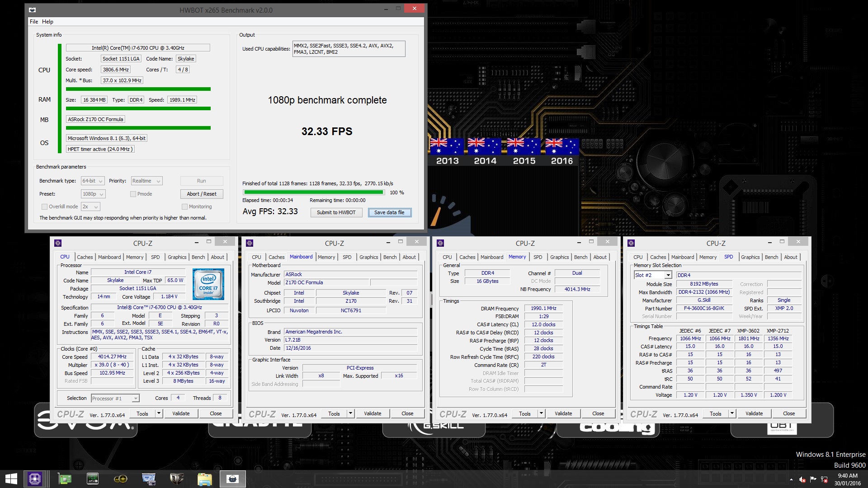Click the Core Voltage 1.184 V value
The height and width of the screenshot is (488, 868).
(x=169, y=296)
